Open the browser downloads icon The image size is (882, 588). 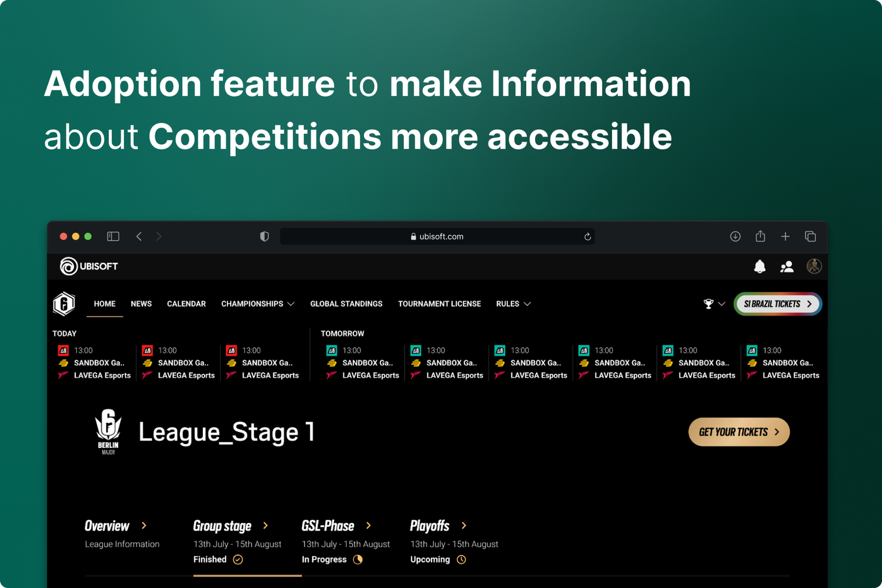735,236
